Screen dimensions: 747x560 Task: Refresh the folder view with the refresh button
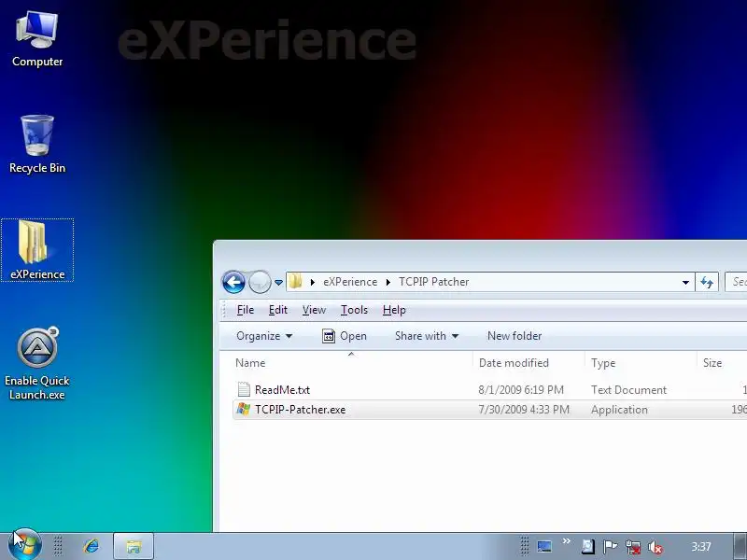point(707,282)
